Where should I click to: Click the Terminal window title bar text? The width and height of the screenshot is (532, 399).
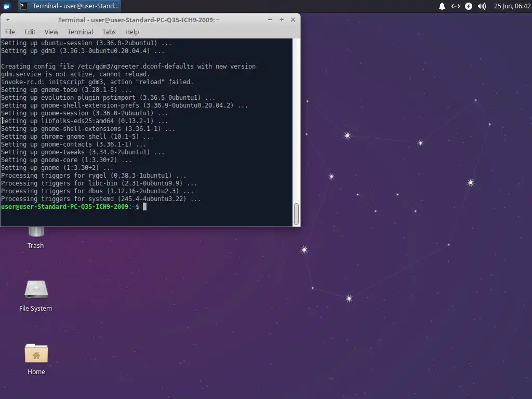tap(139, 20)
